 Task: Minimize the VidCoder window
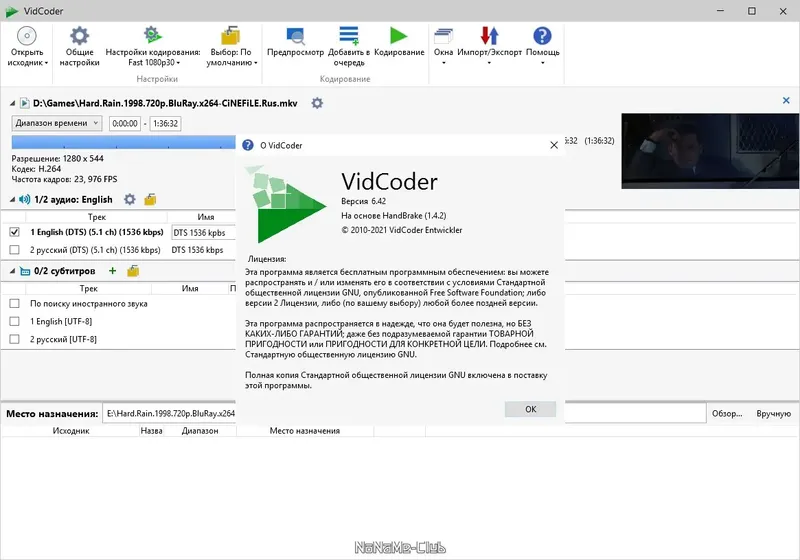720,11
